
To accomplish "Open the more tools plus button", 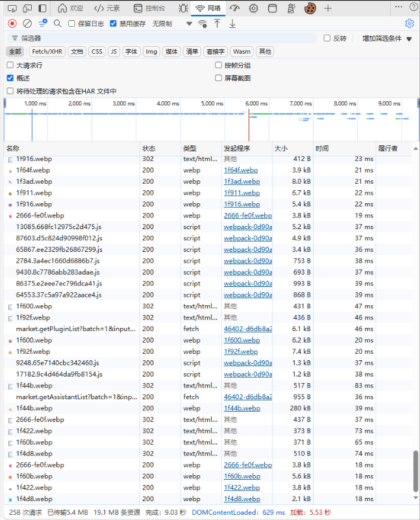I will click(328, 8).
